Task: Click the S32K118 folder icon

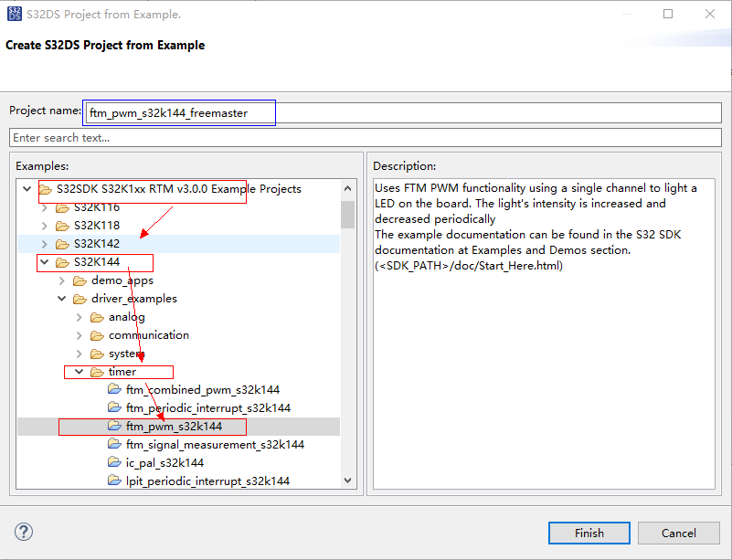Action: click(62, 226)
